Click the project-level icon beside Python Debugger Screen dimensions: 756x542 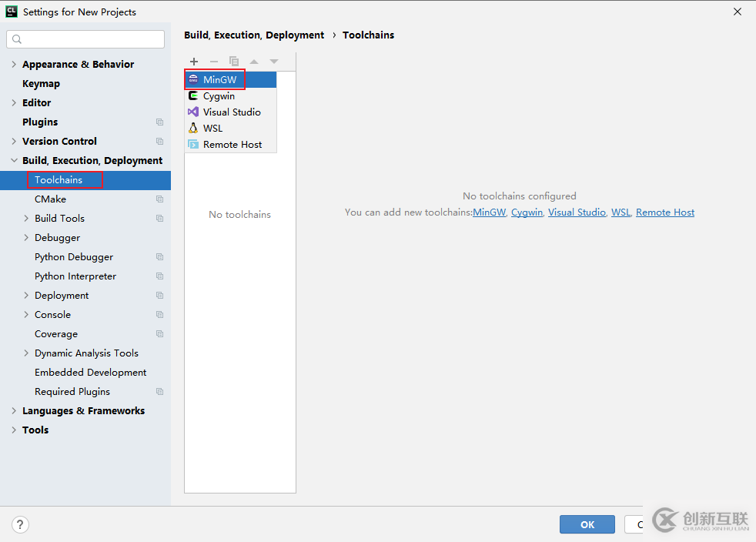click(x=159, y=257)
